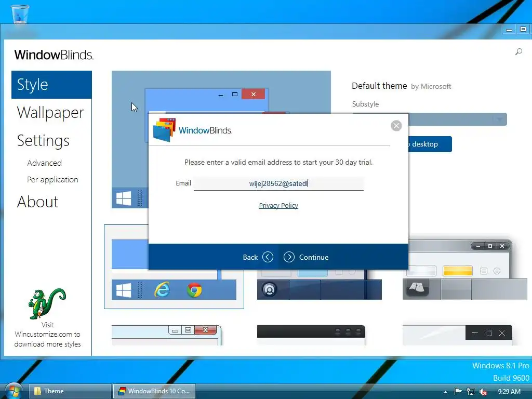Visit Wincustomize.com download more styles link
The width and height of the screenshot is (532, 399).
coord(47,335)
